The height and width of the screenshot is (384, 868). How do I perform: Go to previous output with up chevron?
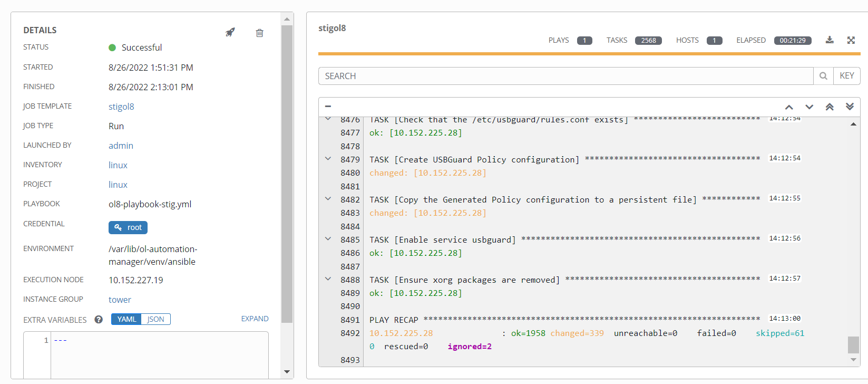[x=789, y=107]
